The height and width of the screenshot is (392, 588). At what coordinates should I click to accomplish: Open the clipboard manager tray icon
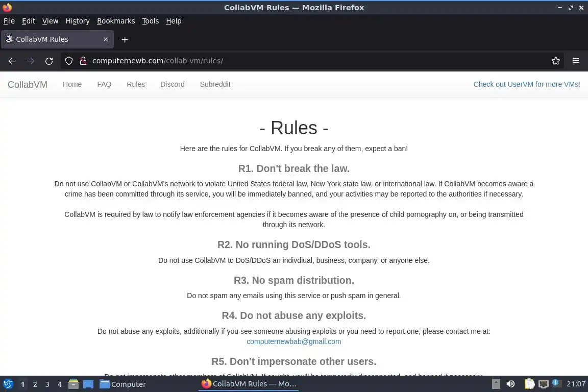point(529,384)
